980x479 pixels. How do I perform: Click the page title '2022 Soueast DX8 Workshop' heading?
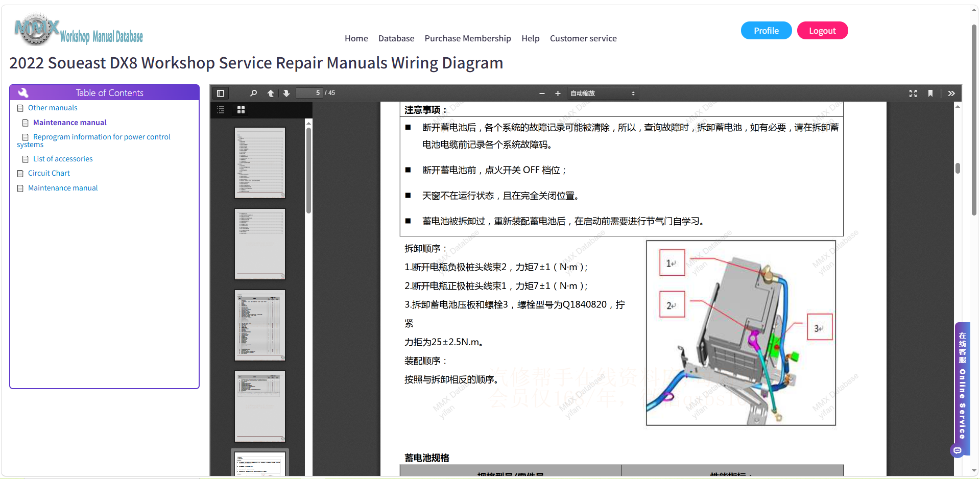tap(256, 63)
